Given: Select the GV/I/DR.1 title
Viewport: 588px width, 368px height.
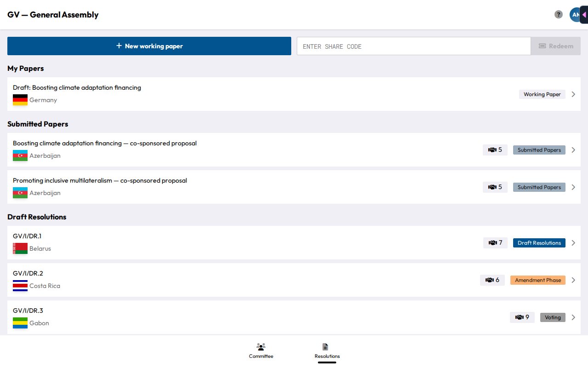Looking at the screenshot, I should pyautogui.click(x=27, y=236).
